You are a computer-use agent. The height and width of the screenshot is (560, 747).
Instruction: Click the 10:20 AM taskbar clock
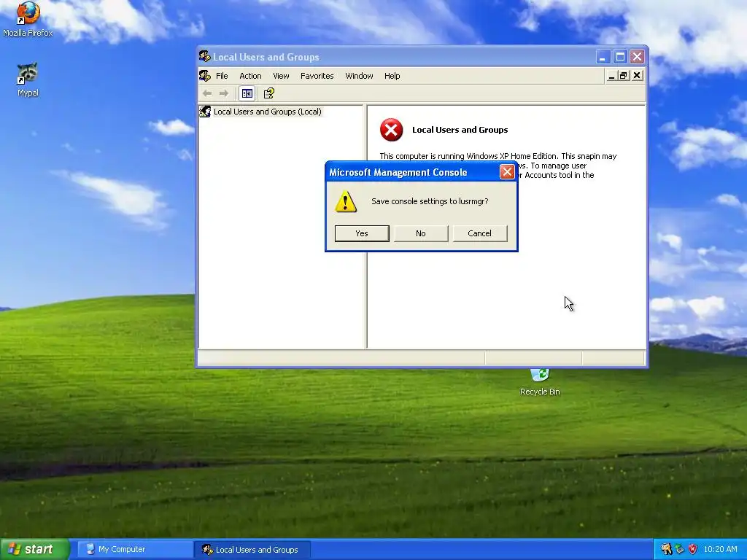pos(720,550)
